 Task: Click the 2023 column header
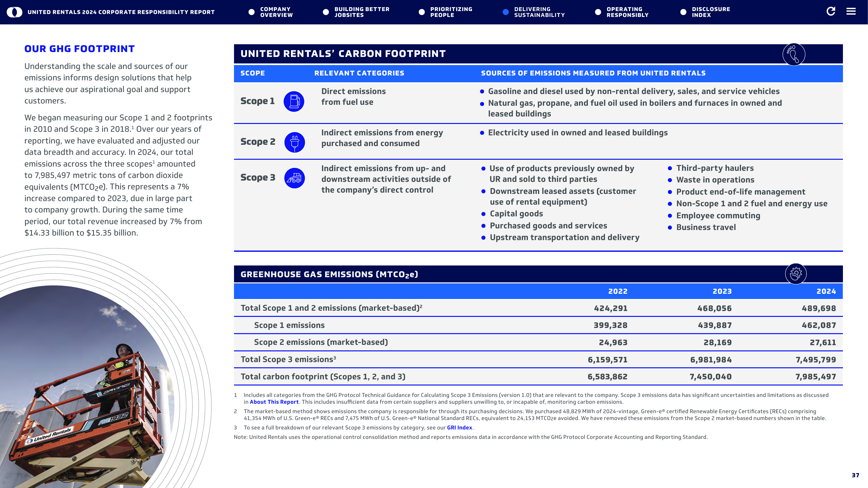tap(722, 291)
